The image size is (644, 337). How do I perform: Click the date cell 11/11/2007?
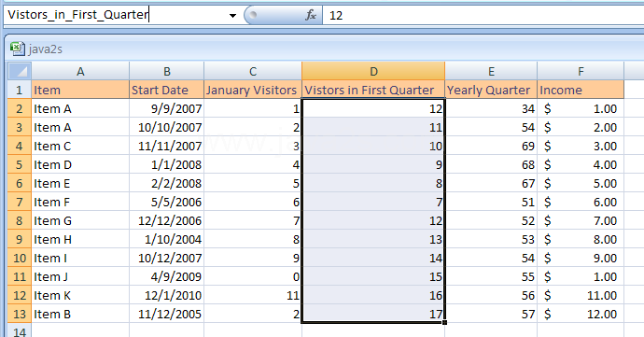point(167,146)
